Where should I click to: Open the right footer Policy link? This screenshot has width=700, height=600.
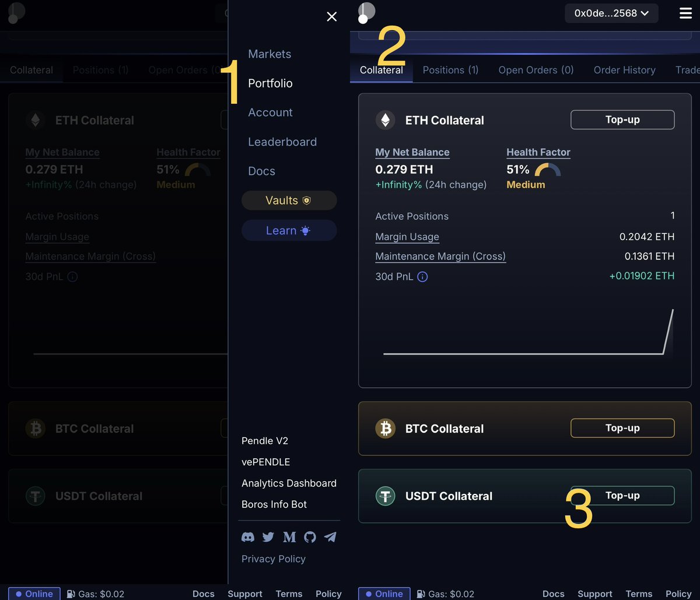click(x=678, y=594)
